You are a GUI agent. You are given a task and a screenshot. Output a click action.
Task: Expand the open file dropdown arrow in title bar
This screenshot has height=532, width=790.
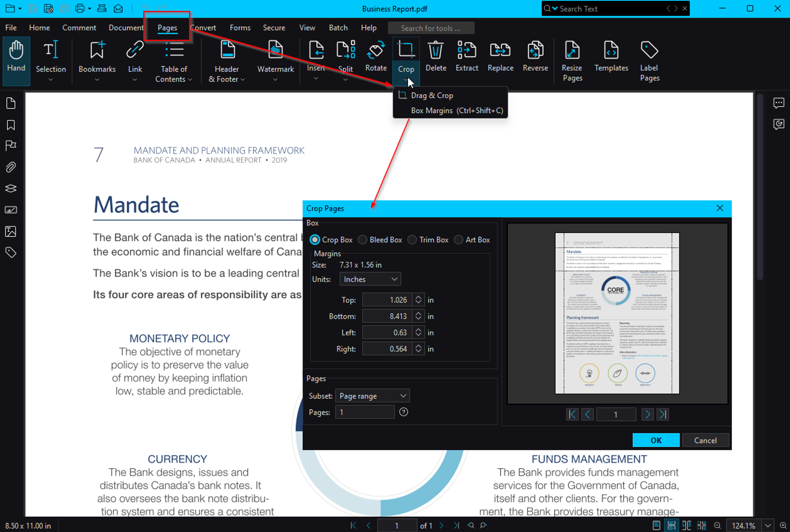point(20,9)
